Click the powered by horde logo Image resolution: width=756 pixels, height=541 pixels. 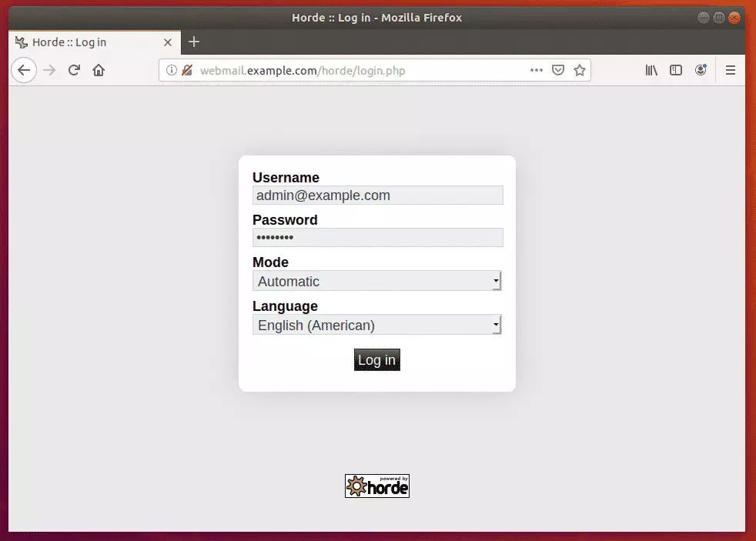377,486
